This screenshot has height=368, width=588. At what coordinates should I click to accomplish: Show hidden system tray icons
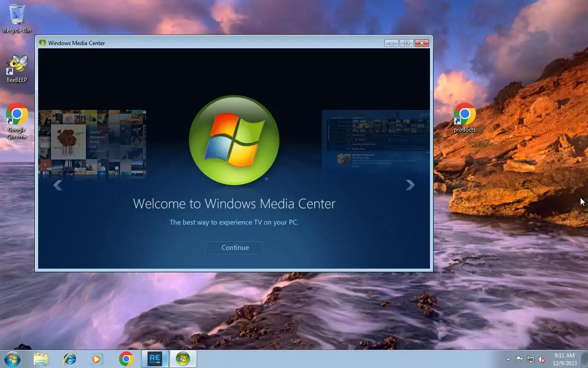(x=508, y=359)
